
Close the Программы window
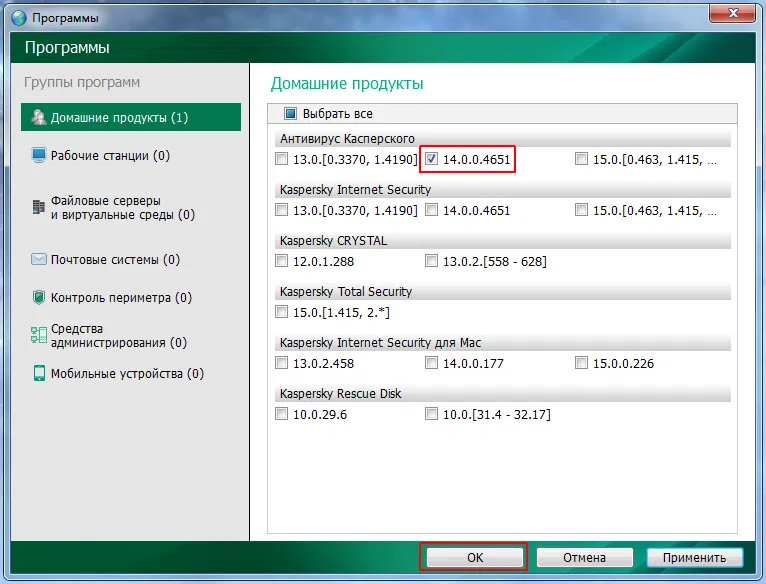point(732,14)
